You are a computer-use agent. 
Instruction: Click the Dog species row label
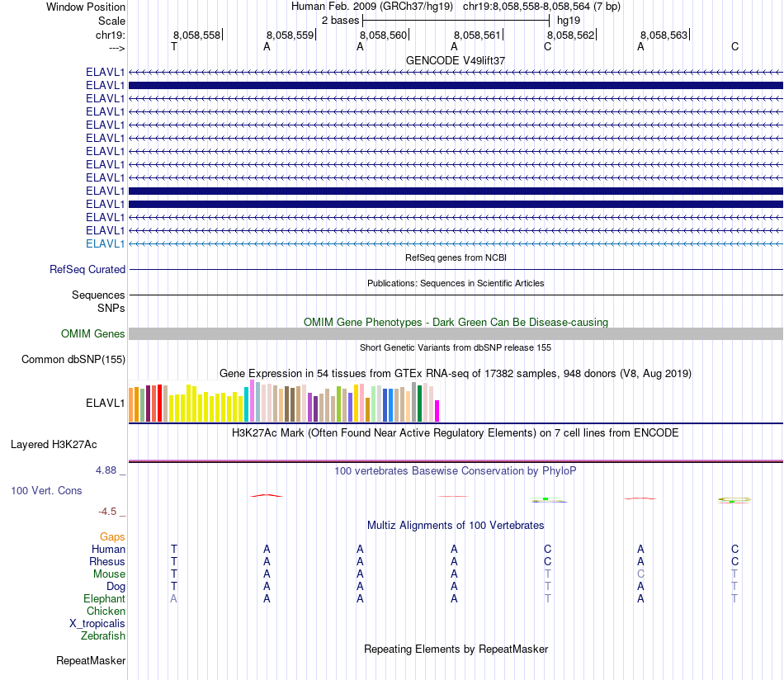[x=116, y=587]
